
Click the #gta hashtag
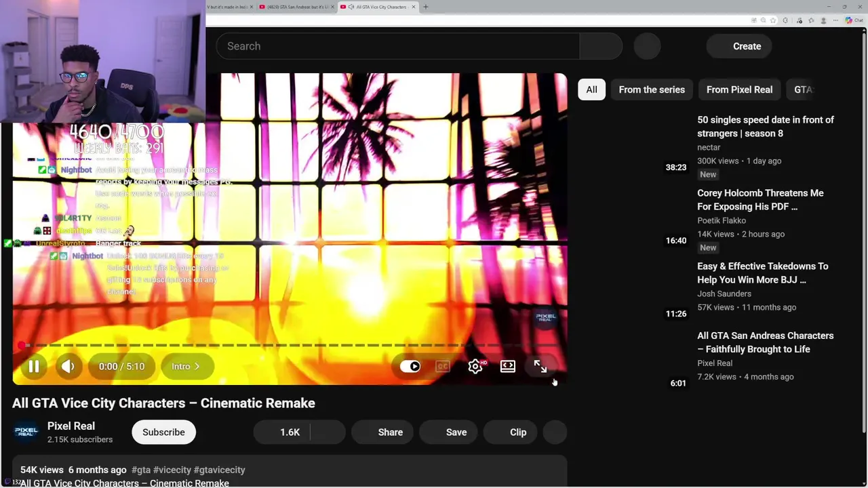pyautogui.click(x=141, y=470)
